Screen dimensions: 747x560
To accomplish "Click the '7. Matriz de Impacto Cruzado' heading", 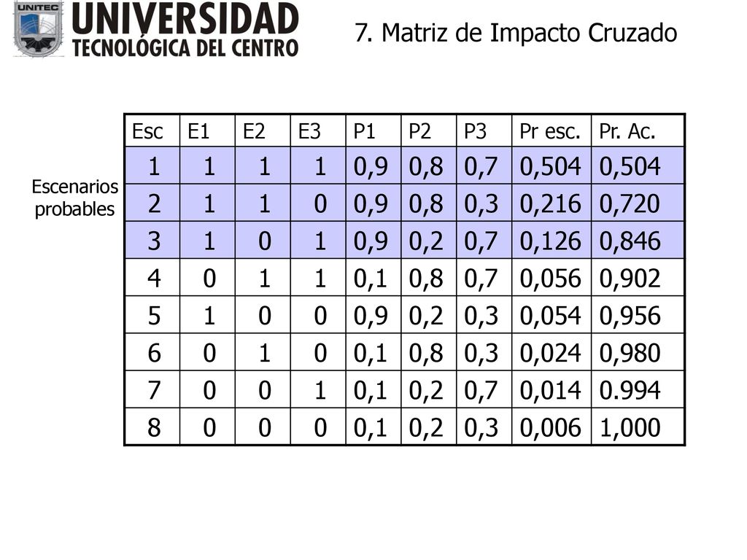I will pos(516,34).
